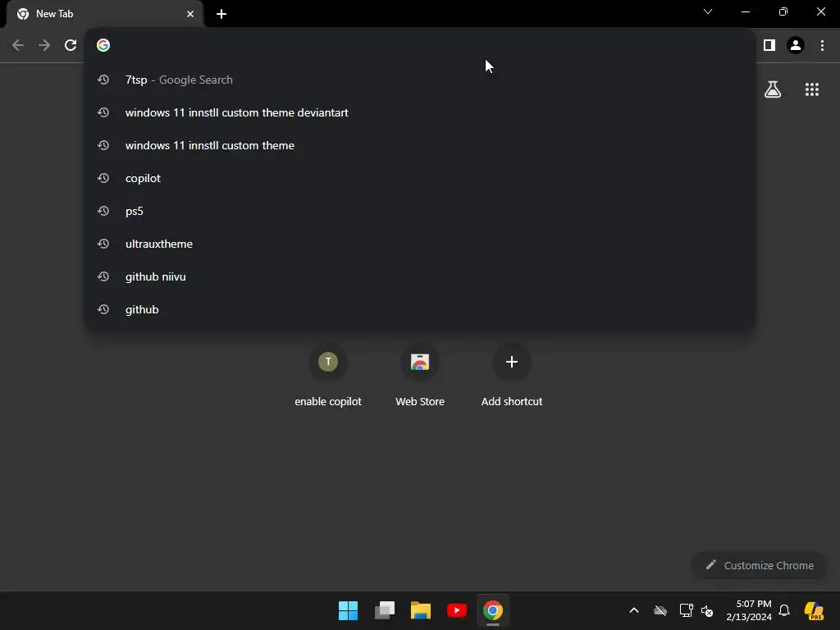The width and height of the screenshot is (840, 630).
Task: Open the clock showing 5:07 PM
Action: pos(748,610)
